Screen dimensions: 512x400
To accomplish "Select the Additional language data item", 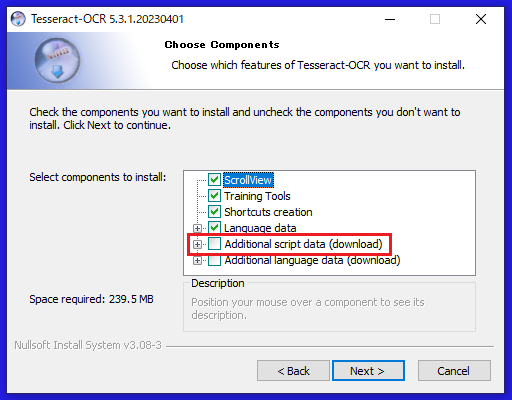I will click(x=312, y=260).
